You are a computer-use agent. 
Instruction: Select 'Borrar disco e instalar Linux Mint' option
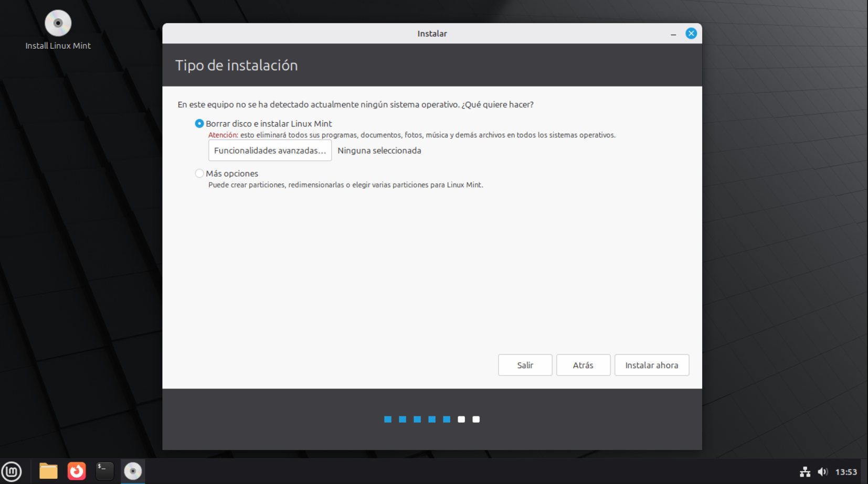(199, 124)
